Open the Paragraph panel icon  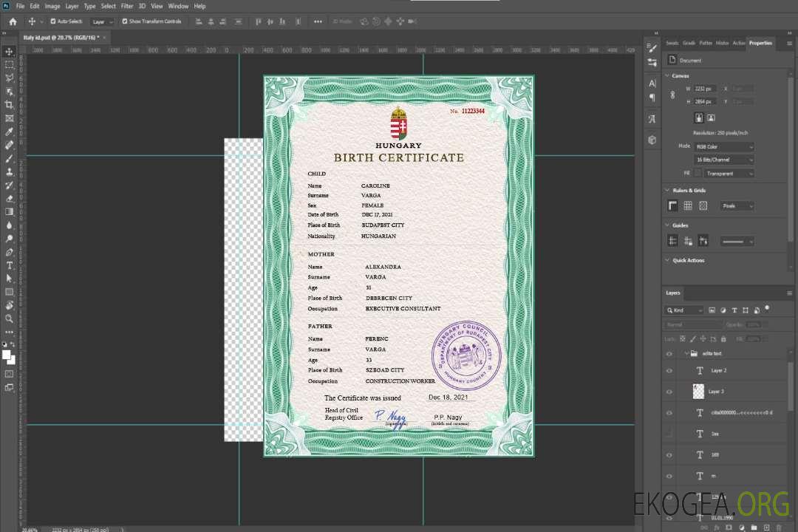point(652,98)
